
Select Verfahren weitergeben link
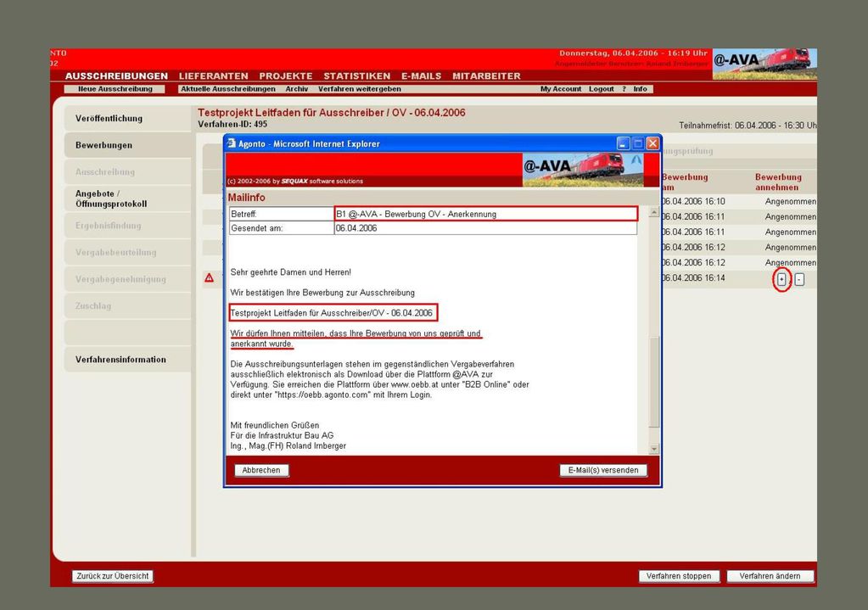click(359, 89)
